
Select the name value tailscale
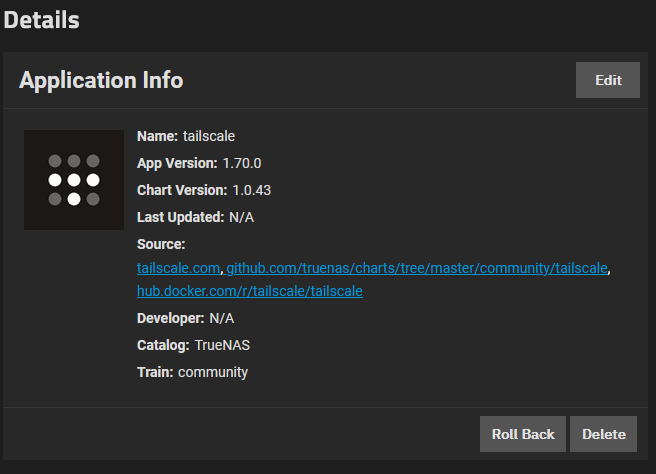tap(209, 136)
